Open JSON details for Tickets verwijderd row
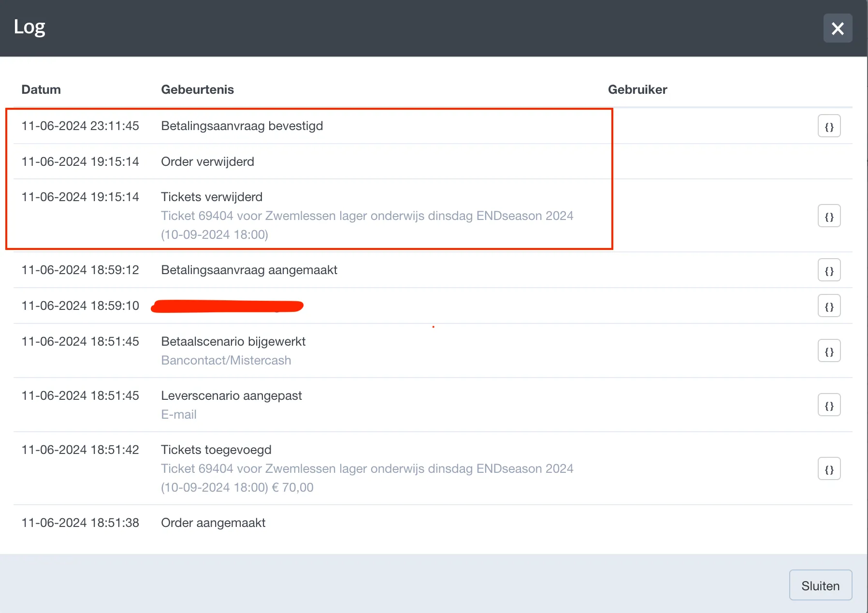The height and width of the screenshot is (613, 868). (829, 216)
